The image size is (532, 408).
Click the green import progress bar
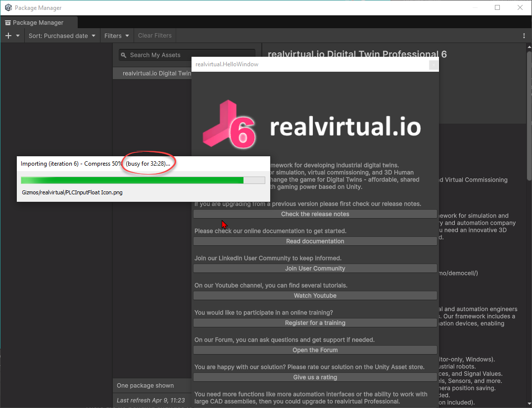click(143, 180)
